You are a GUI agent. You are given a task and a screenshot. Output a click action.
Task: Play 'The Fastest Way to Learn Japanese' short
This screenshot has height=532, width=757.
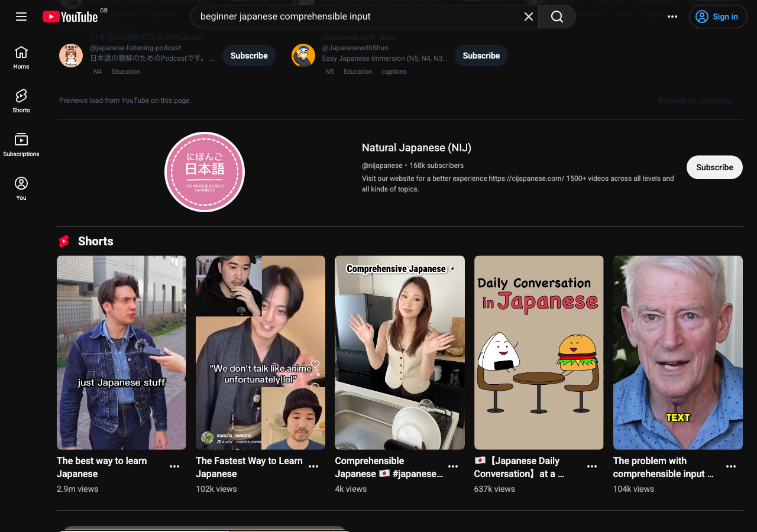pos(260,352)
